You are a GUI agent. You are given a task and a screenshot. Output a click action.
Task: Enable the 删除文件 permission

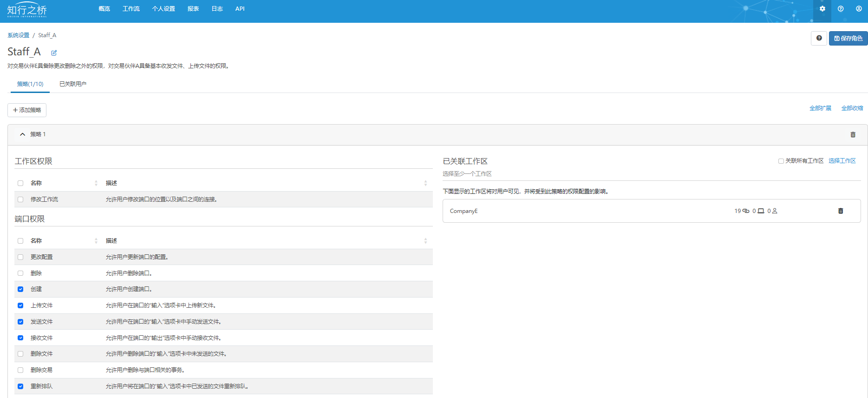(x=20, y=354)
